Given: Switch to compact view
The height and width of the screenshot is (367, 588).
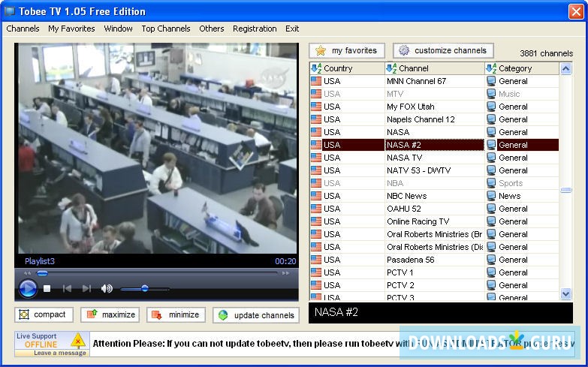Looking at the screenshot, I should (44, 315).
